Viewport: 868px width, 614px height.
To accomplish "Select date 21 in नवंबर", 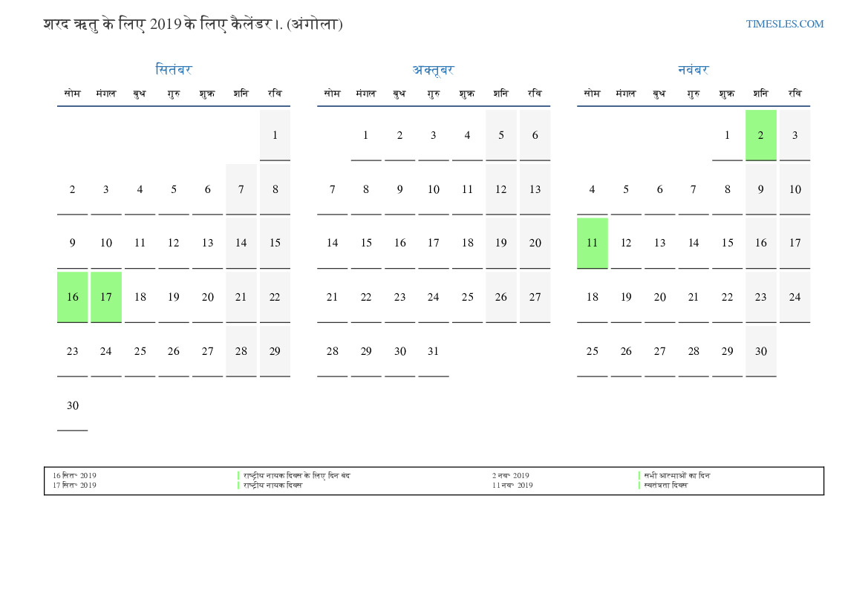I will [694, 297].
